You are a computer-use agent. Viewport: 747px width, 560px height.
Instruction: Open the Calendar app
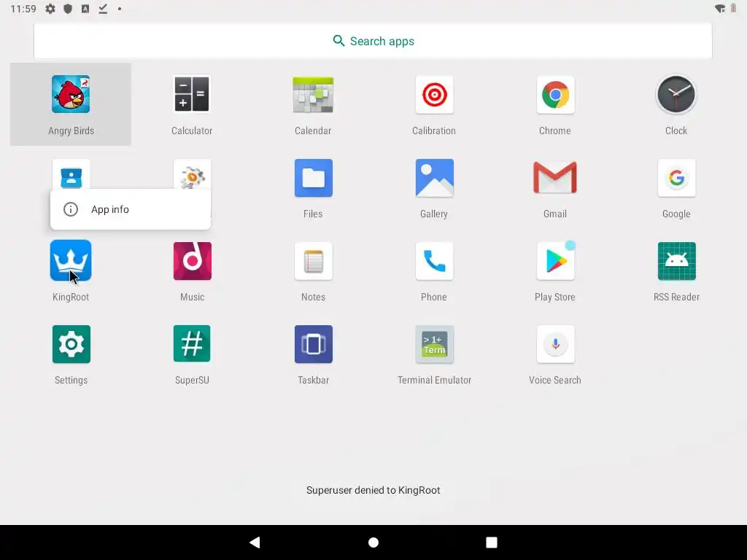(313, 94)
